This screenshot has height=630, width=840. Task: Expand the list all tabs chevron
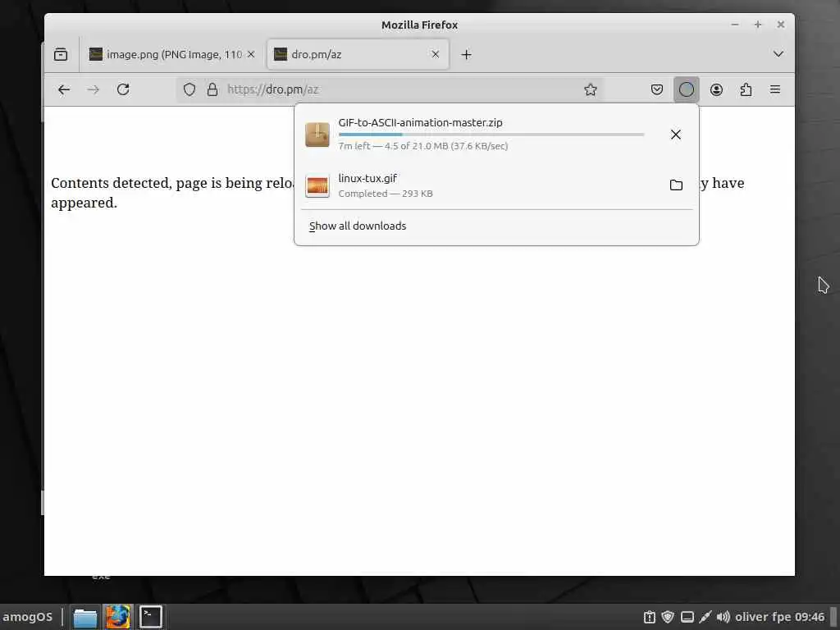coord(778,54)
